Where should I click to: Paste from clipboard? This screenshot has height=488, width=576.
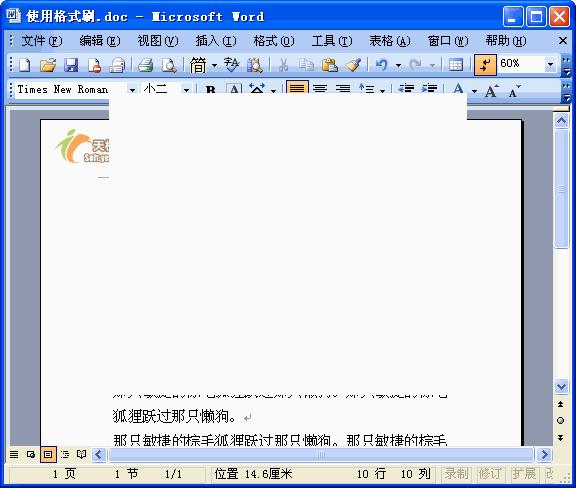point(330,65)
